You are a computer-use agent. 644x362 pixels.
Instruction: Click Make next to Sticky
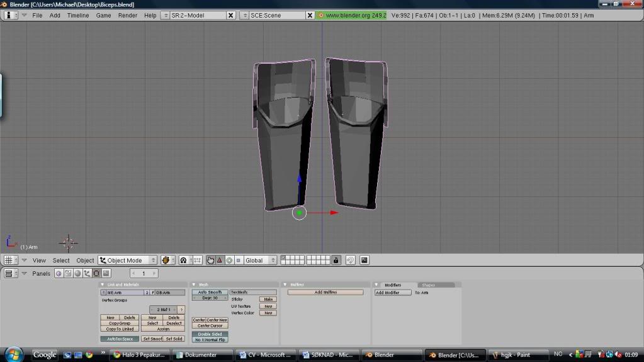pyautogui.click(x=268, y=299)
